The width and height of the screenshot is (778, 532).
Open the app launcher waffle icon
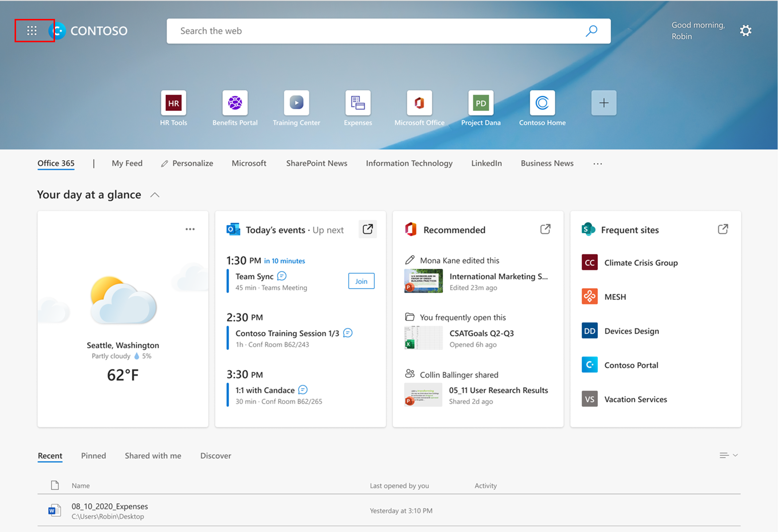click(31, 31)
